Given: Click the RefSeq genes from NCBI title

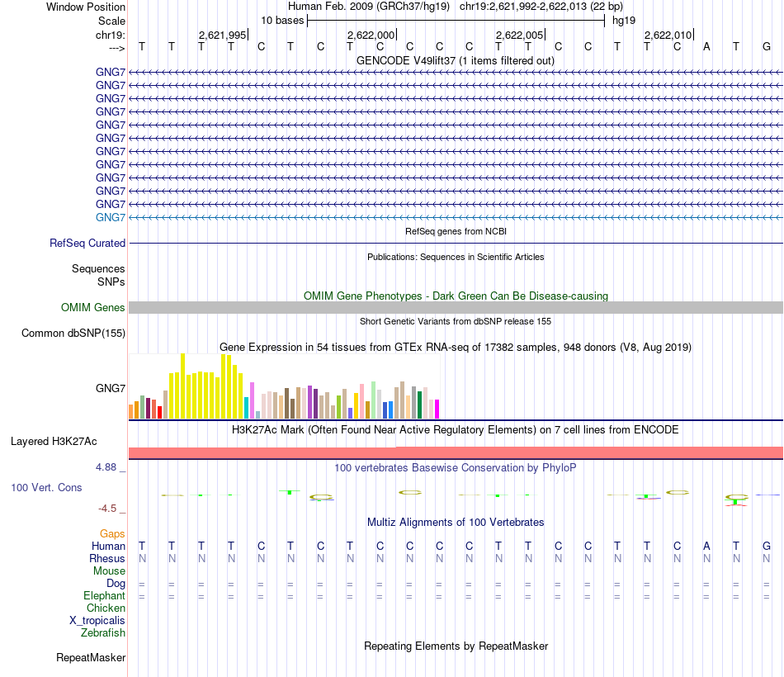Looking at the screenshot, I should tap(456, 231).
